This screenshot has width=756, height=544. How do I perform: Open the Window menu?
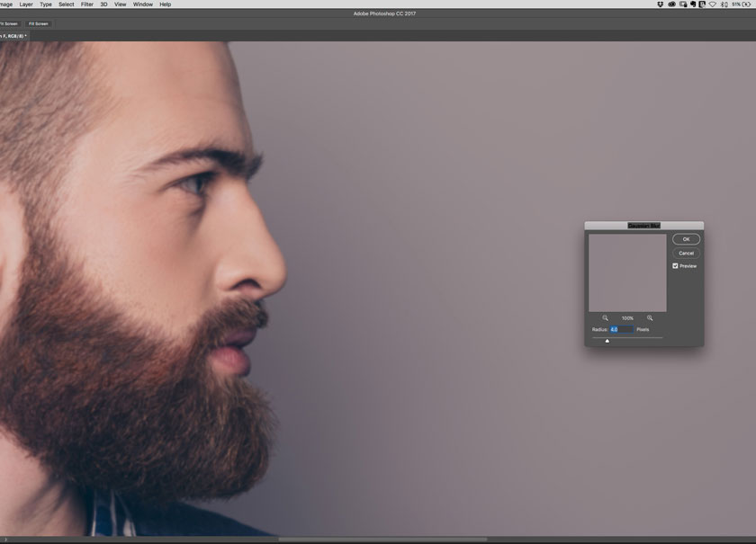click(x=143, y=4)
